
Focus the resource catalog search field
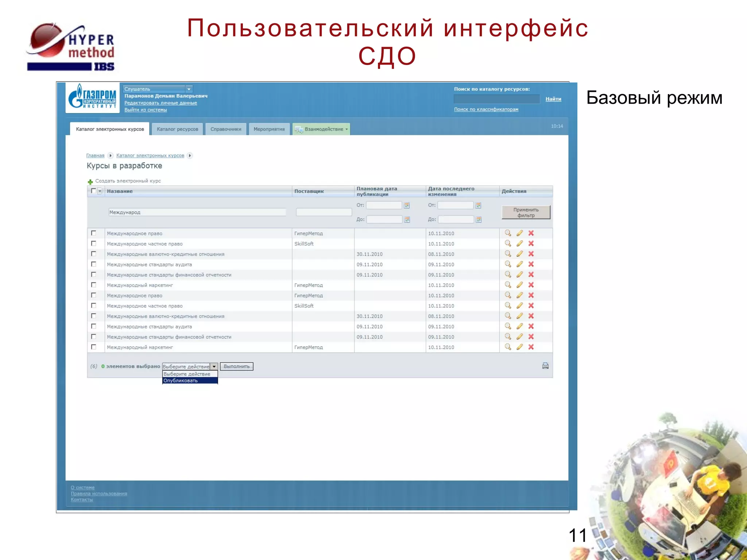497,99
